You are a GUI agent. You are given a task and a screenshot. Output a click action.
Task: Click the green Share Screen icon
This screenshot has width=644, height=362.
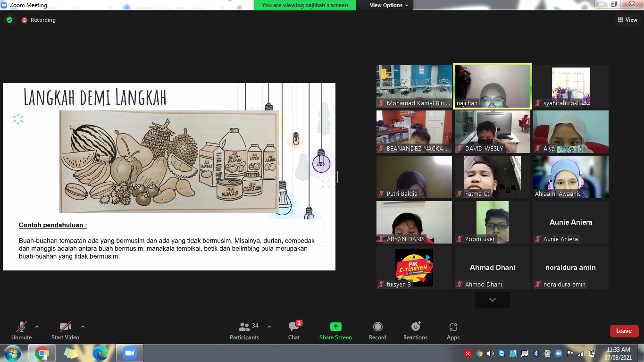point(335,327)
